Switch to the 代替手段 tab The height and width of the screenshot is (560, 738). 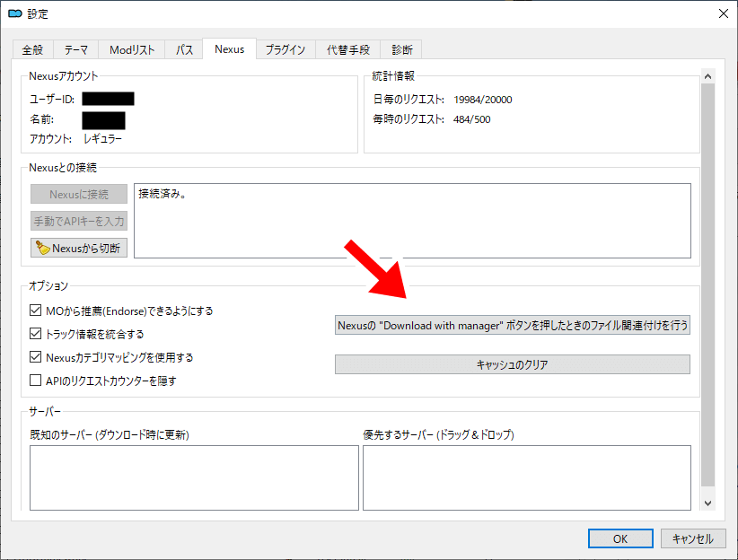[x=347, y=50]
